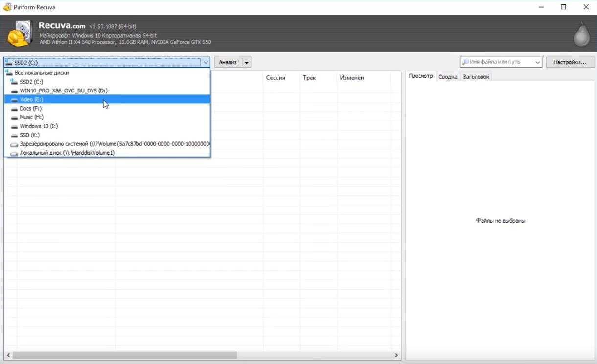Click the Windows 10 (I:) drive icon

click(x=14, y=126)
